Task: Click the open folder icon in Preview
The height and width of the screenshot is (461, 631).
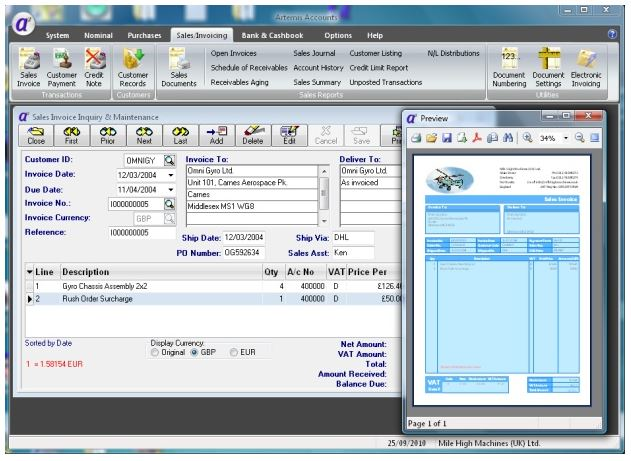Action: coord(431,138)
